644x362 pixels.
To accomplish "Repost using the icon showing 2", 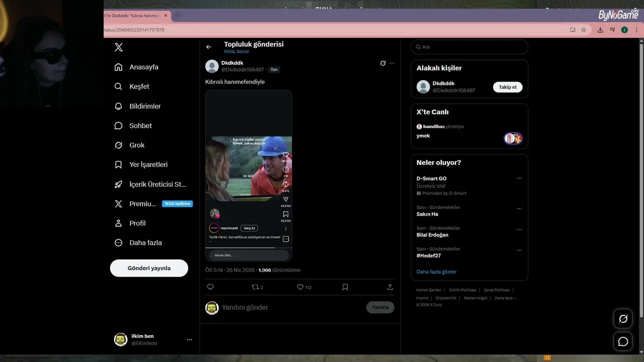I will [x=257, y=287].
